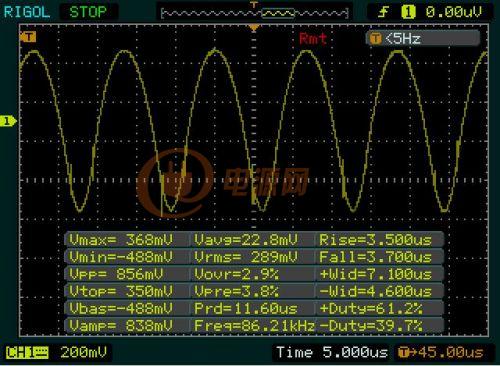Click the orange T trigger level marker
The height and width of the screenshot is (366, 500).
[x=28, y=37]
